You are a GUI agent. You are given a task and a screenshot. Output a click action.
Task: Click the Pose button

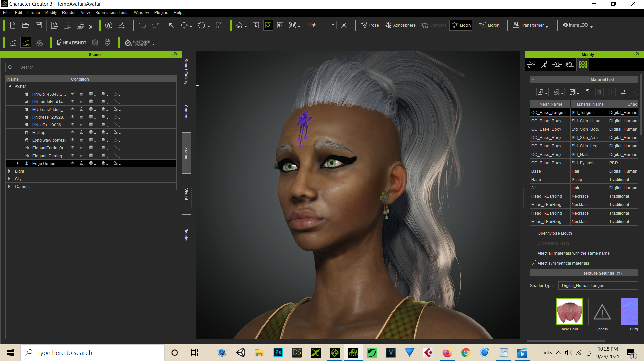370,25
